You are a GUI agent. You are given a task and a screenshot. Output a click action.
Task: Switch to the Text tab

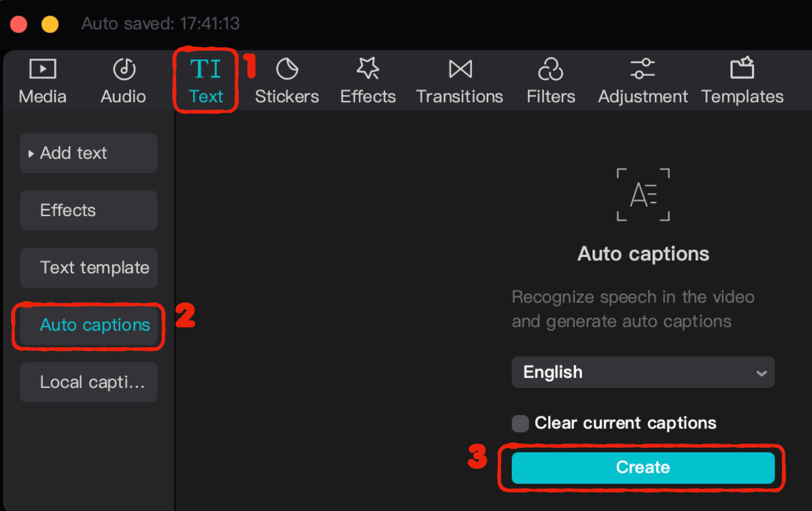(x=205, y=80)
